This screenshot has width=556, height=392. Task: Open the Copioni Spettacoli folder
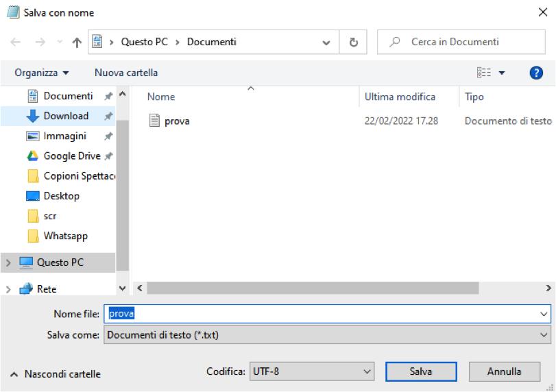(80, 176)
